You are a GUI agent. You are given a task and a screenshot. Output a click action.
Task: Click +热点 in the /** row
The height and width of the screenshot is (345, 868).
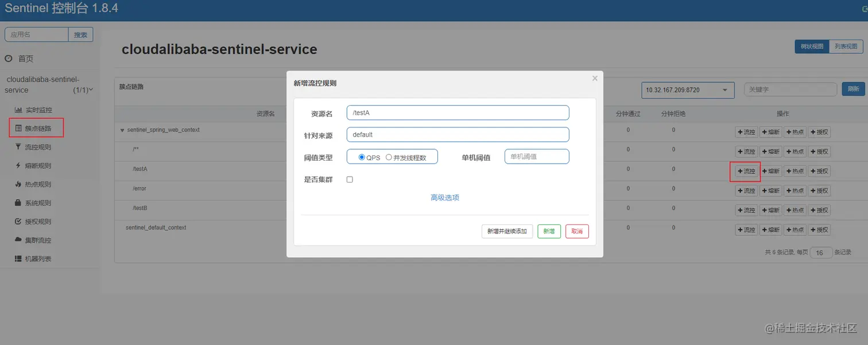click(795, 152)
